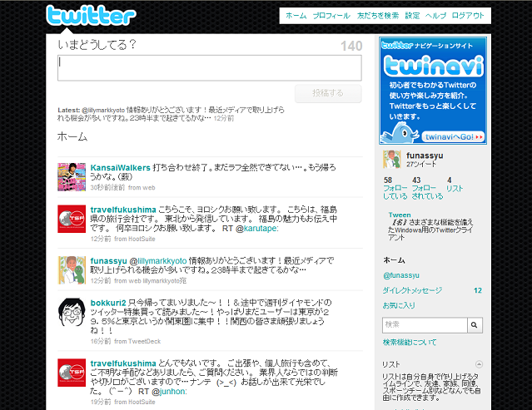Screen dimensions: 532x410
Task: Open お気に入り favorites tab
Action: click(399, 306)
